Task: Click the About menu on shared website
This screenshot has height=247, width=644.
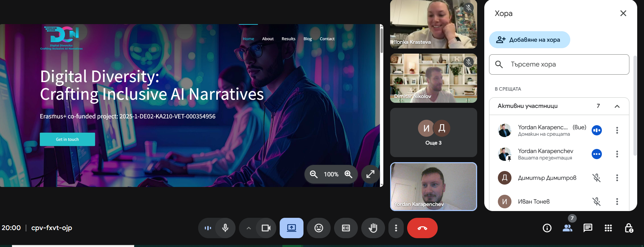Action: tap(268, 39)
